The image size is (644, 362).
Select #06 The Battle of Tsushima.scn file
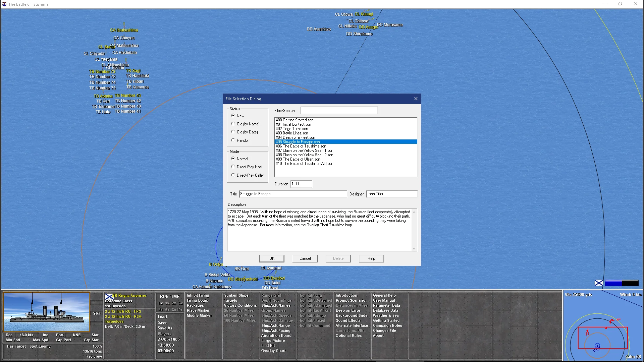coord(301,146)
